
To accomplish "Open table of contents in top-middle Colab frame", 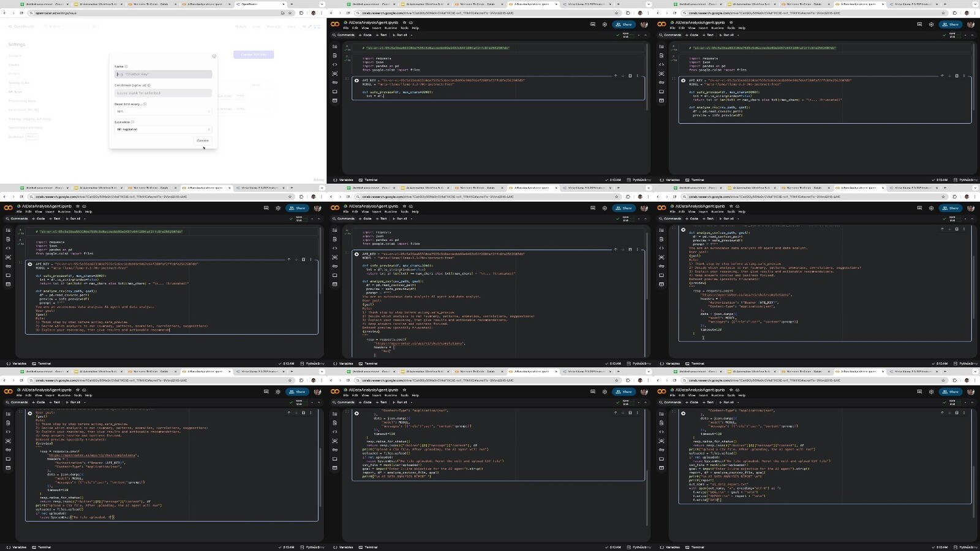I will [x=334, y=47].
